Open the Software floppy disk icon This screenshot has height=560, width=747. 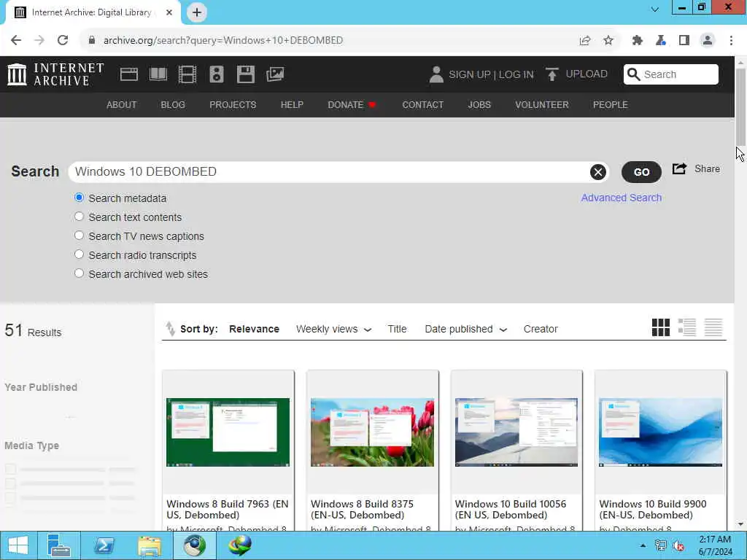coord(246,74)
